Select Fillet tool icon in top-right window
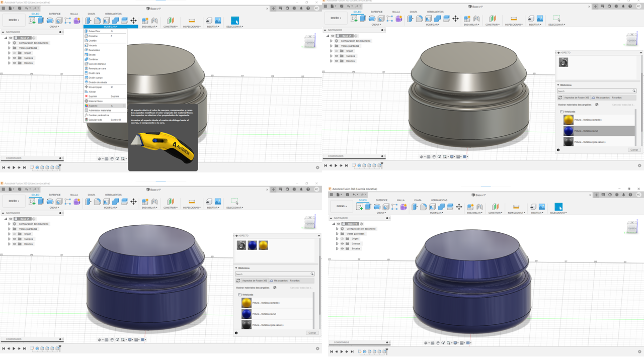 pyautogui.click(x=419, y=19)
